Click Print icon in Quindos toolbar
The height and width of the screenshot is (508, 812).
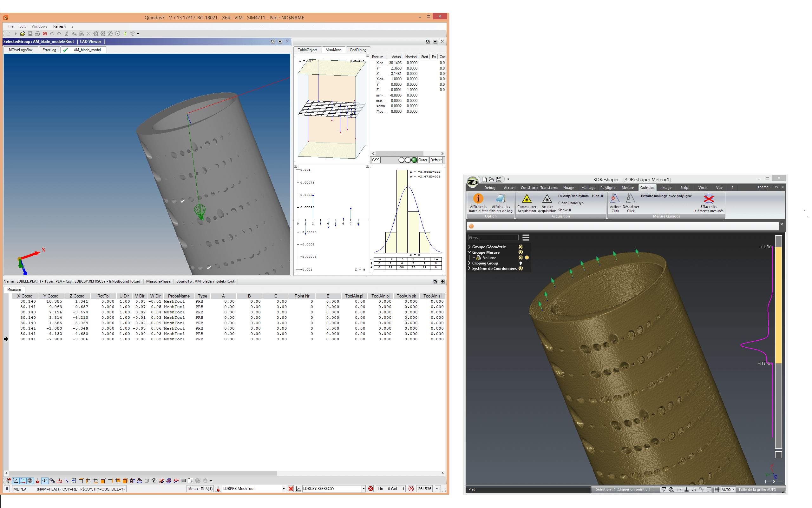[x=37, y=34]
